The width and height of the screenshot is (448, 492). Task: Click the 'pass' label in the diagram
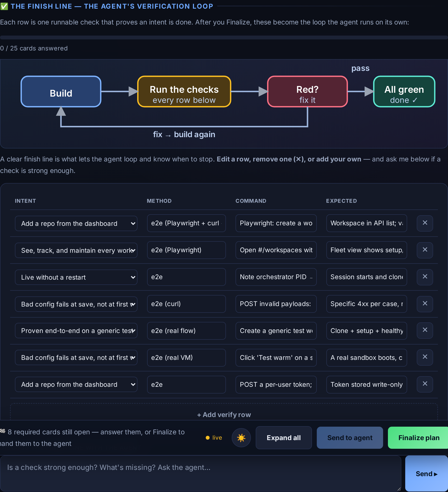tap(360, 68)
